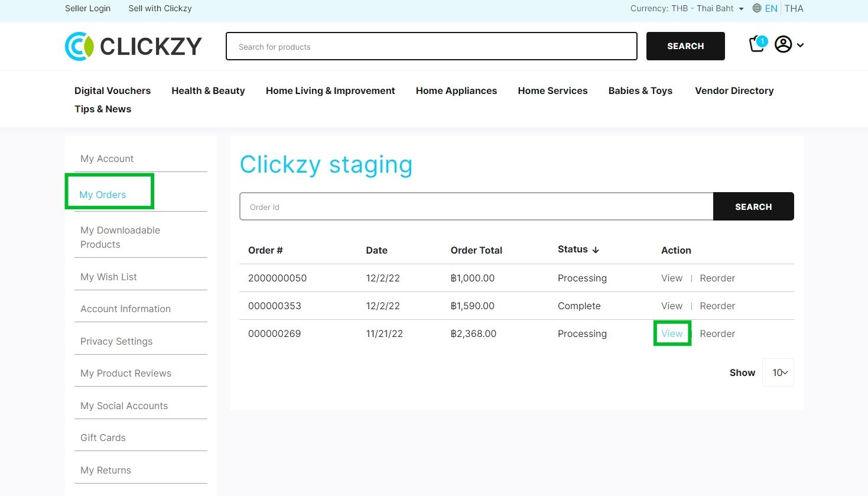Open the Vendor Directory menu item

click(x=734, y=90)
